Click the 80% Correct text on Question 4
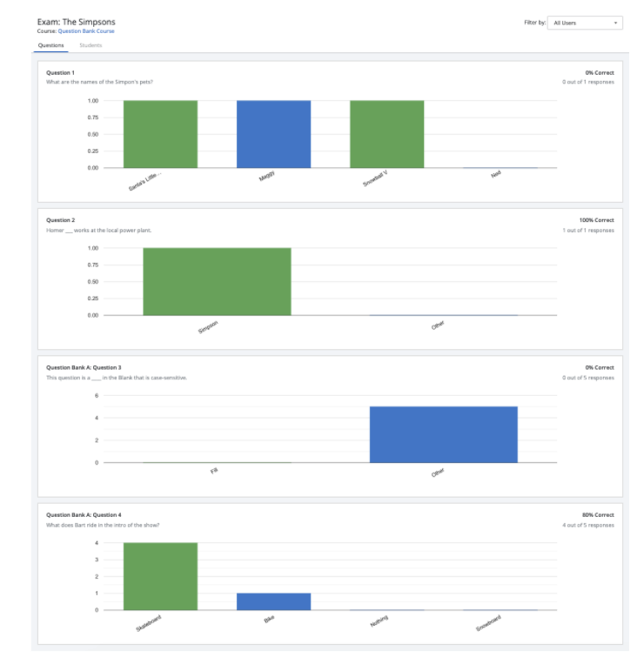 click(597, 515)
